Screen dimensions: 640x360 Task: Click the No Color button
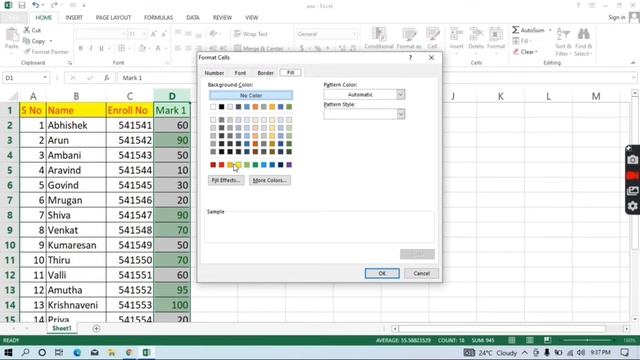[x=251, y=95]
